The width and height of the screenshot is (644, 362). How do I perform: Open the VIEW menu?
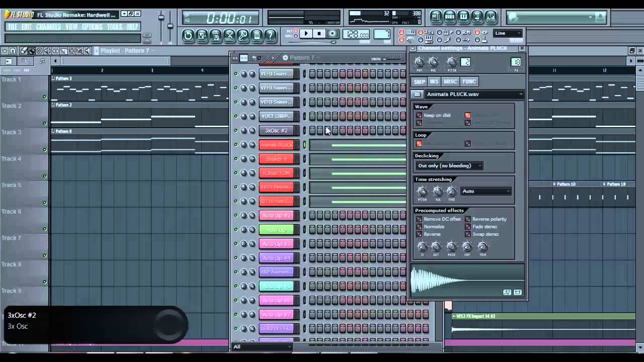coord(71,27)
